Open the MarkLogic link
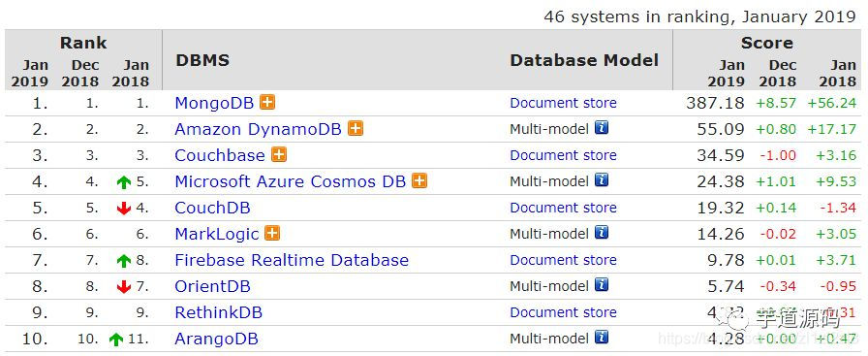Screen dimensions: 868x356 [217, 234]
